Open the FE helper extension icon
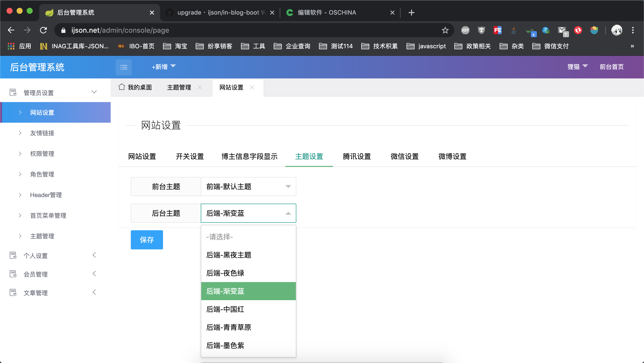This screenshot has width=644, height=363. 497,30
